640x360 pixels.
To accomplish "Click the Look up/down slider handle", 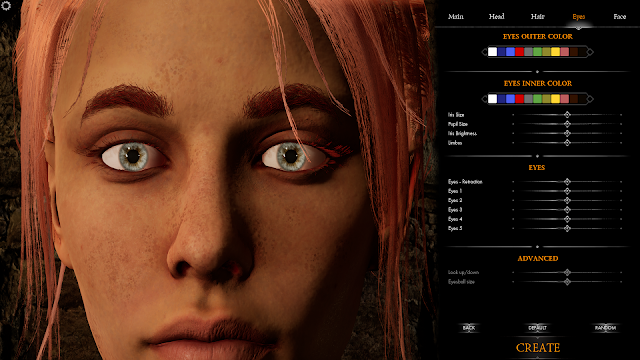I will [567, 272].
